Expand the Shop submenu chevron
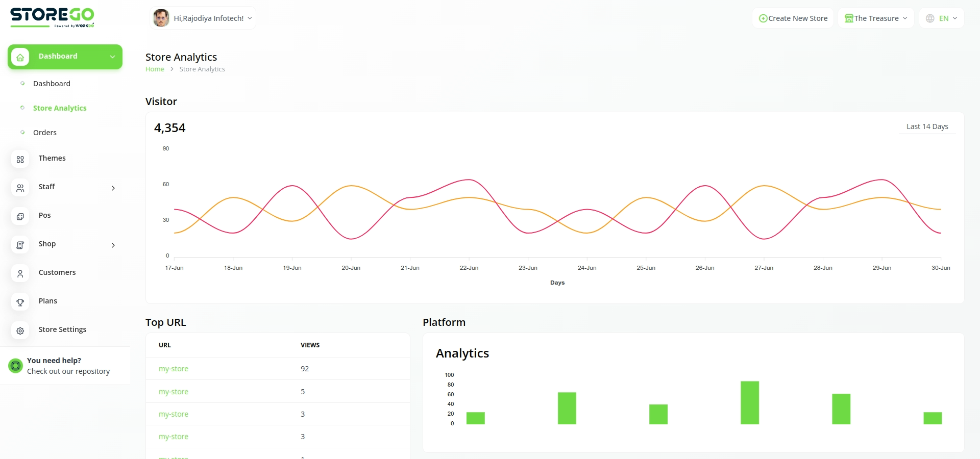 point(113,245)
